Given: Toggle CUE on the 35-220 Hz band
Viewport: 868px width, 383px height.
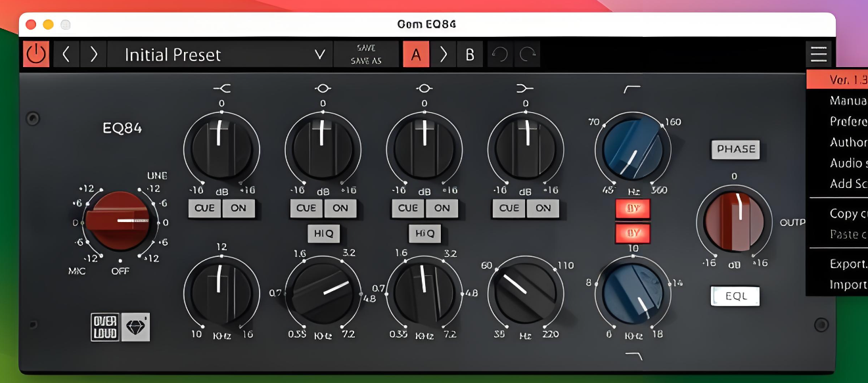Looking at the screenshot, I should [x=509, y=208].
